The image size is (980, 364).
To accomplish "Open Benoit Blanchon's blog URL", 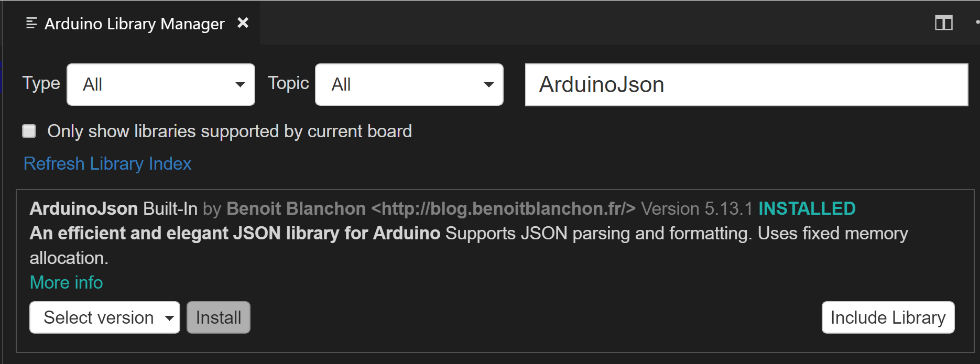I will coord(502,208).
